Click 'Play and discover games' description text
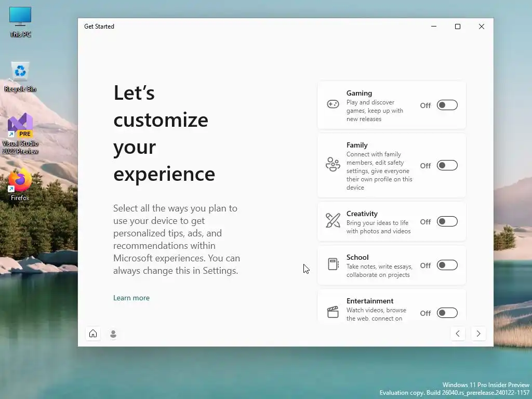Image resolution: width=532 pixels, height=399 pixels. [x=375, y=111]
